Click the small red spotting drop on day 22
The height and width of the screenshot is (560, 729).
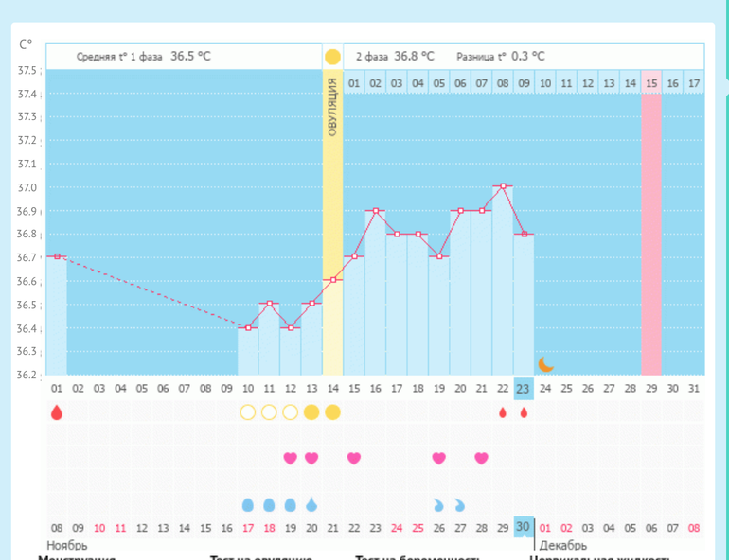(x=502, y=412)
